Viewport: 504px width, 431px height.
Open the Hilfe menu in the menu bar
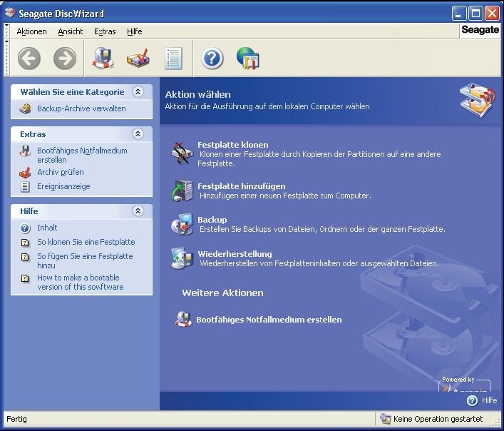[134, 31]
